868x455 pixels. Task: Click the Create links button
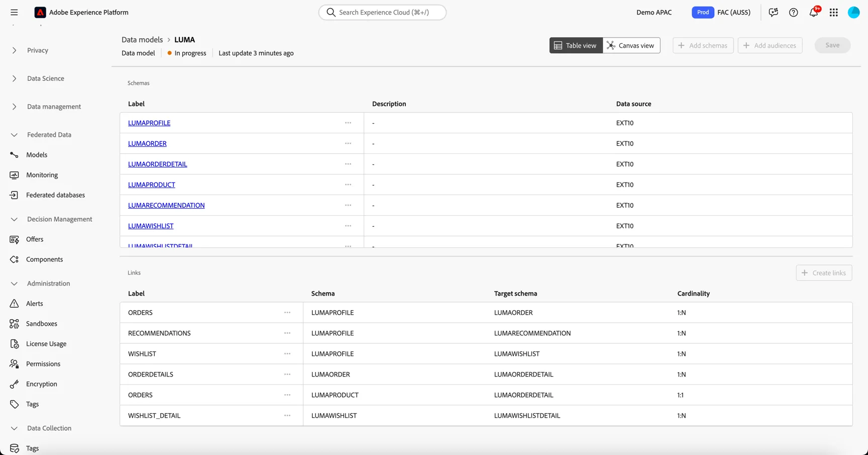824,272
